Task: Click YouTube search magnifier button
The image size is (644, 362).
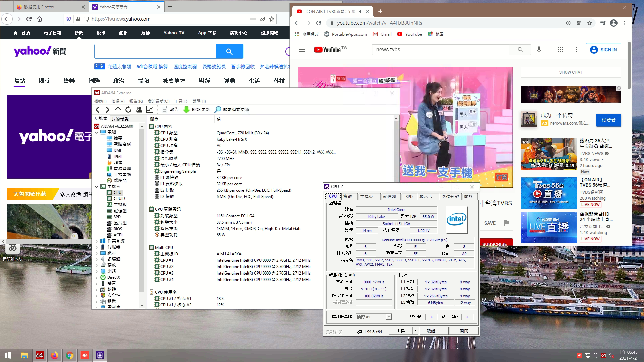Action: pyautogui.click(x=520, y=50)
